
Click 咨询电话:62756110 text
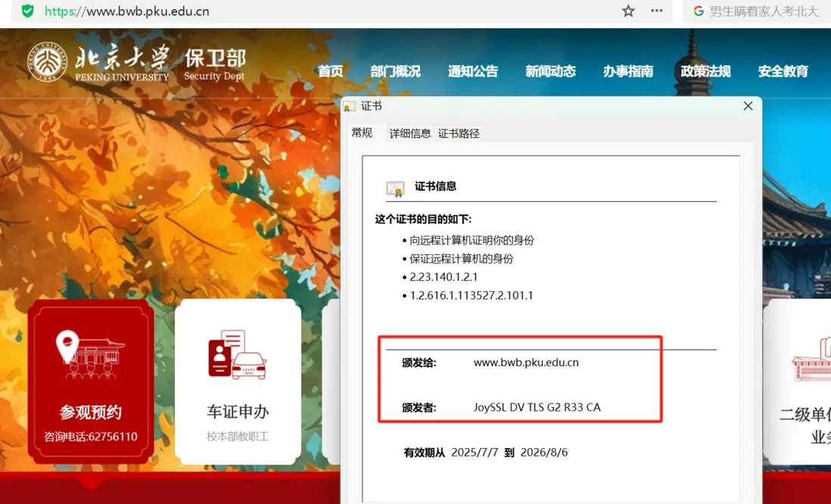tap(91, 437)
